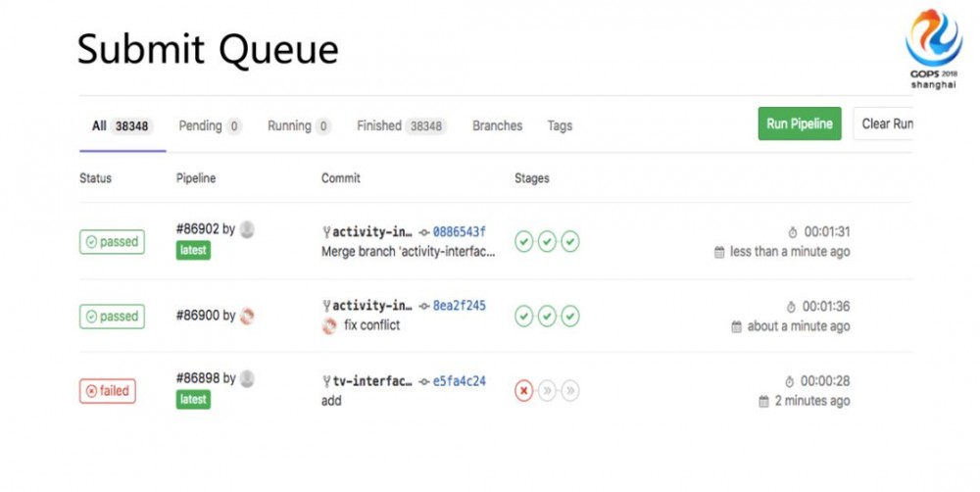Image resolution: width=980 pixels, height=492 pixels.
Task: Open commit link e5fa4c24
Action: coord(459,381)
